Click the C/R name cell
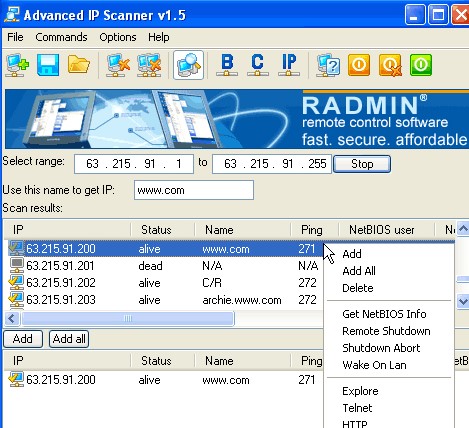The width and height of the screenshot is (469, 428). [212, 283]
